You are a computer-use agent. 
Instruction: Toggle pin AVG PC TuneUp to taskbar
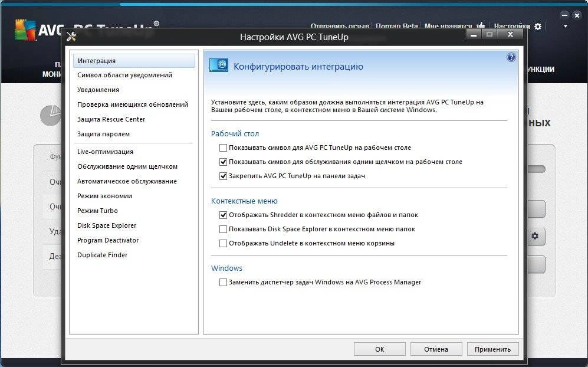click(x=223, y=176)
